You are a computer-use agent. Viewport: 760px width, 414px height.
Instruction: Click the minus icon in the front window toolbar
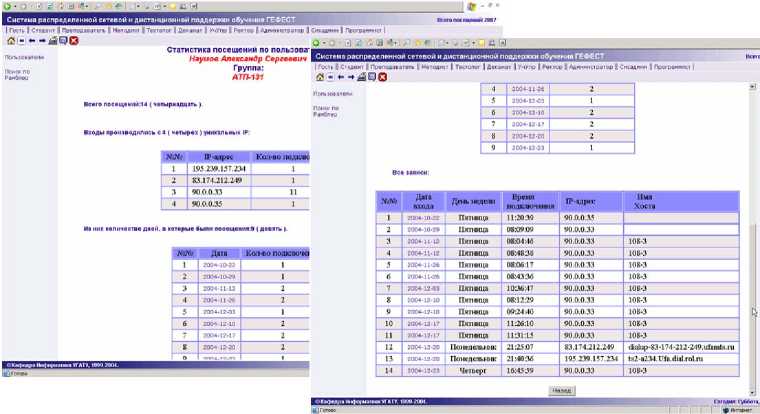coord(331,77)
